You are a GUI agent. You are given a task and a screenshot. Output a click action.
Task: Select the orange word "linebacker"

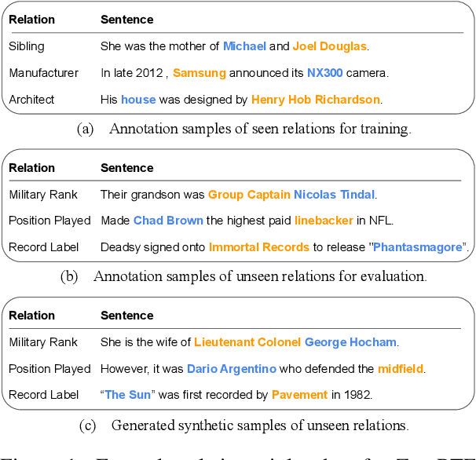tap(324, 221)
